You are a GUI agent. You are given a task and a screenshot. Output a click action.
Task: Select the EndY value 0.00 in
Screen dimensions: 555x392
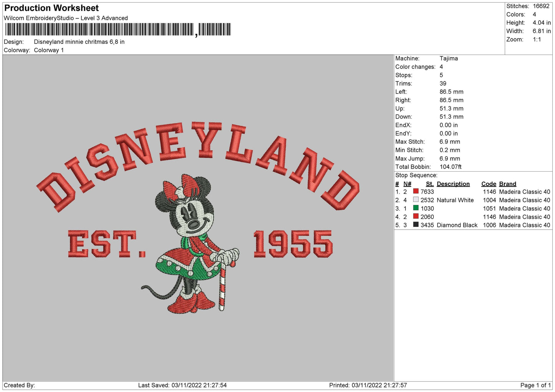(x=449, y=134)
